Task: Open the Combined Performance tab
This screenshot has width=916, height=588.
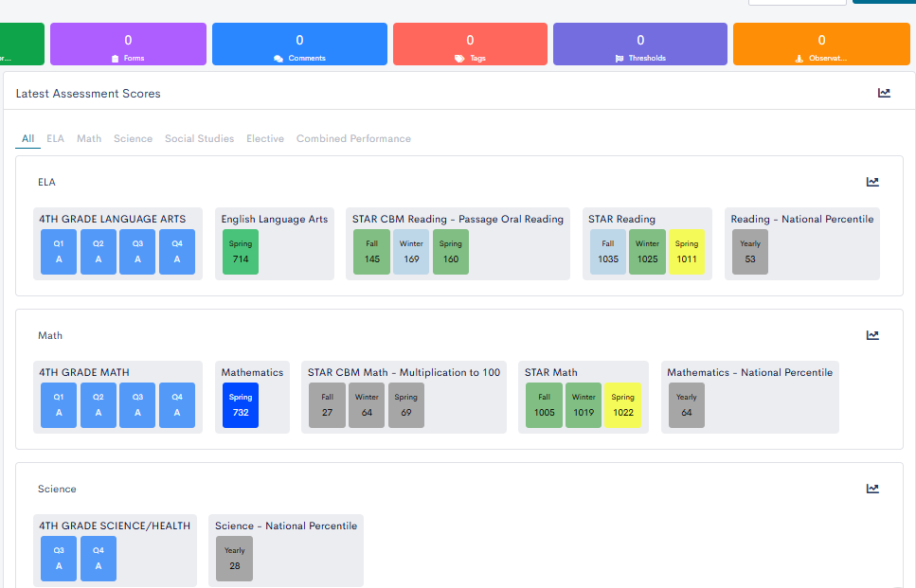Action: [353, 138]
